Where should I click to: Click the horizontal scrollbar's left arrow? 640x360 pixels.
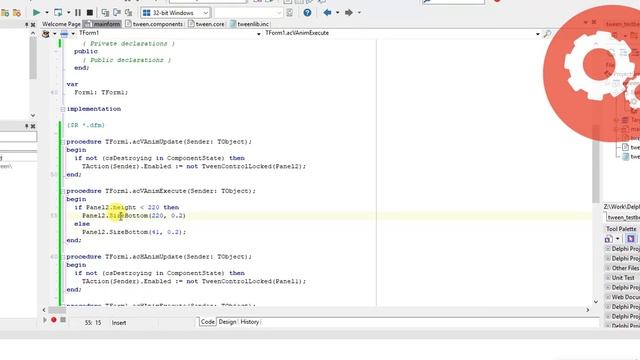pyautogui.click(x=44, y=310)
